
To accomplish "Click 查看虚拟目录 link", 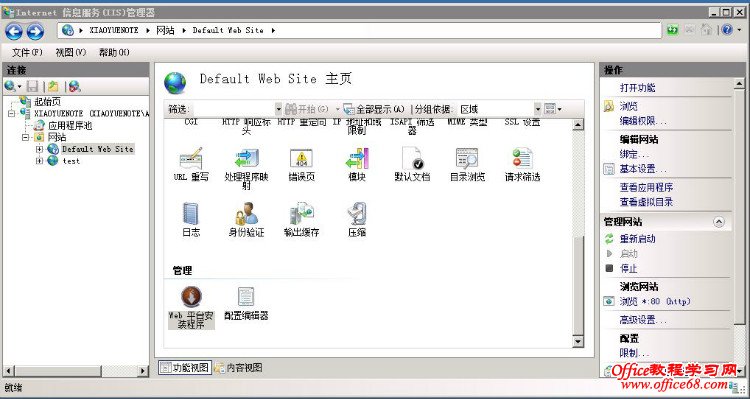I will point(646,202).
